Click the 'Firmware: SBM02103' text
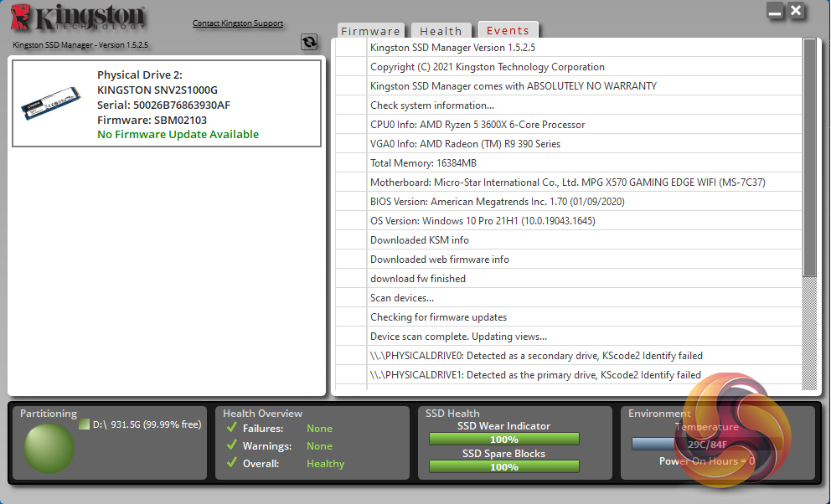Viewport: 831px width, 504px height. pos(152,121)
